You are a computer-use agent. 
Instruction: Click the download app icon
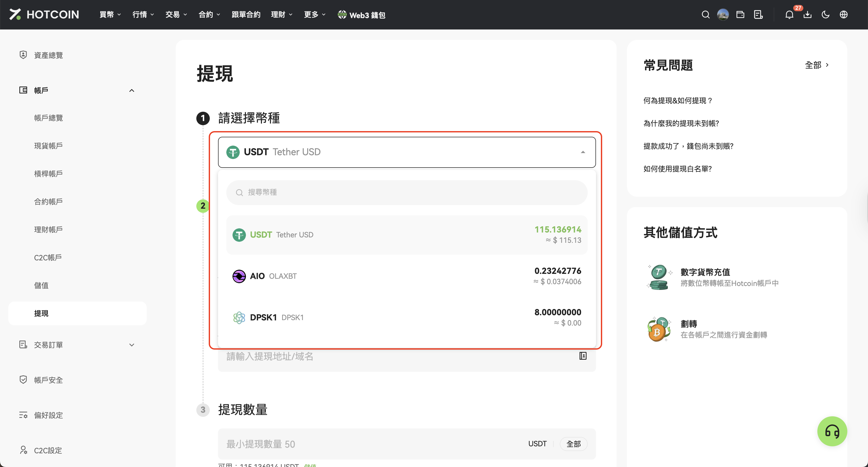(x=807, y=14)
